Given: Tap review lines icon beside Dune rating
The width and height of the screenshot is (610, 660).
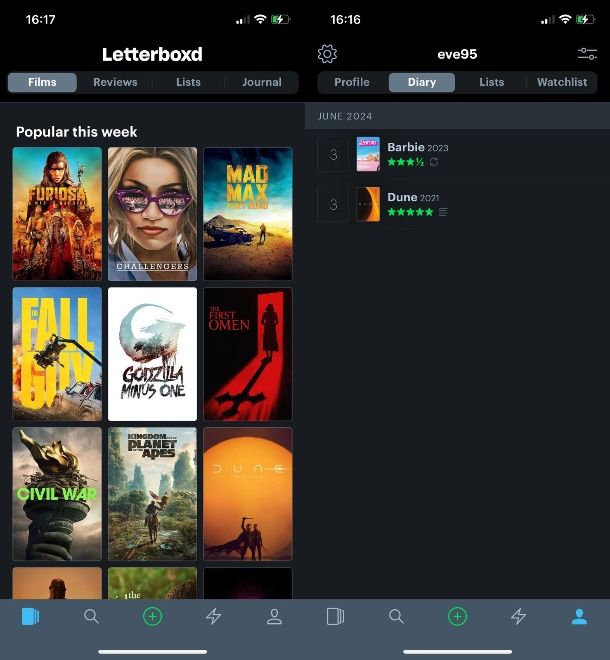Looking at the screenshot, I should [443, 212].
